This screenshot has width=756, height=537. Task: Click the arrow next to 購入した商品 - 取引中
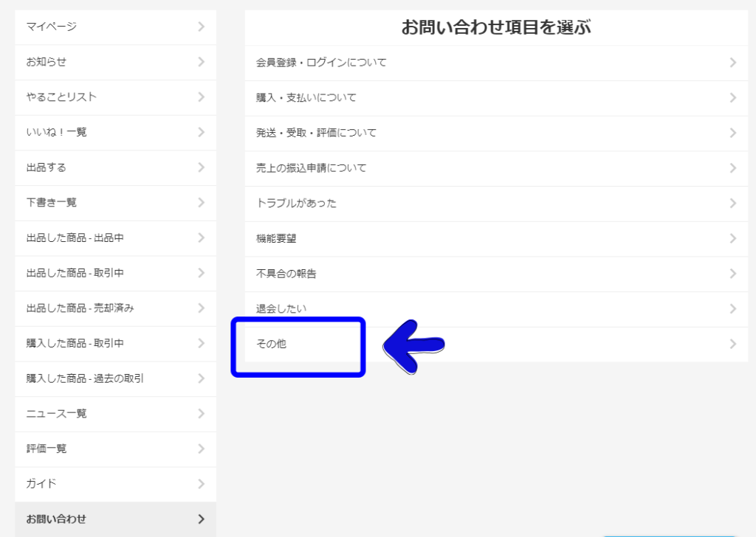pyautogui.click(x=201, y=343)
